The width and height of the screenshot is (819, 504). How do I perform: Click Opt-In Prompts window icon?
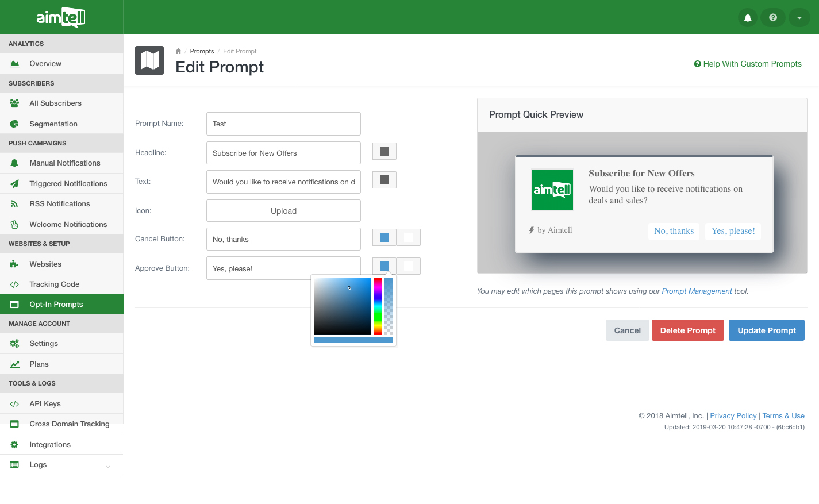click(x=14, y=305)
